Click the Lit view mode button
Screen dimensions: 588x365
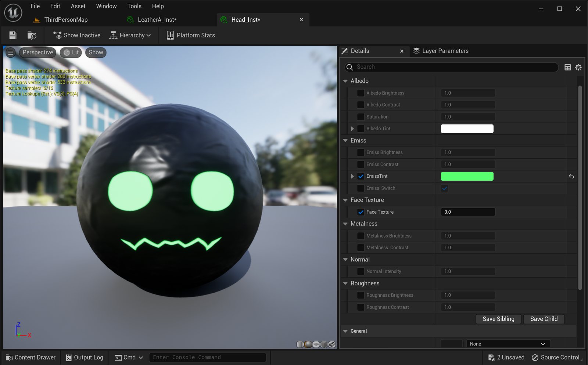(71, 53)
